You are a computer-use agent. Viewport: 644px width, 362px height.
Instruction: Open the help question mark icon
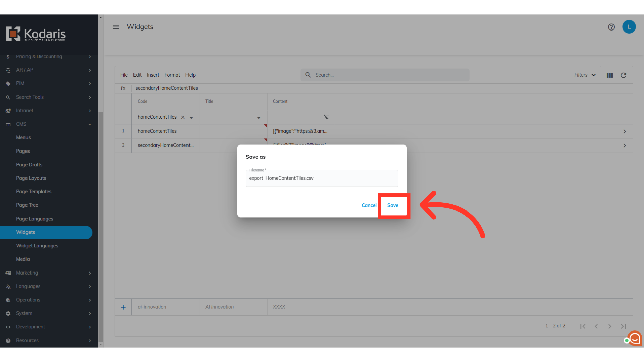pyautogui.click(x=611, y=27)
